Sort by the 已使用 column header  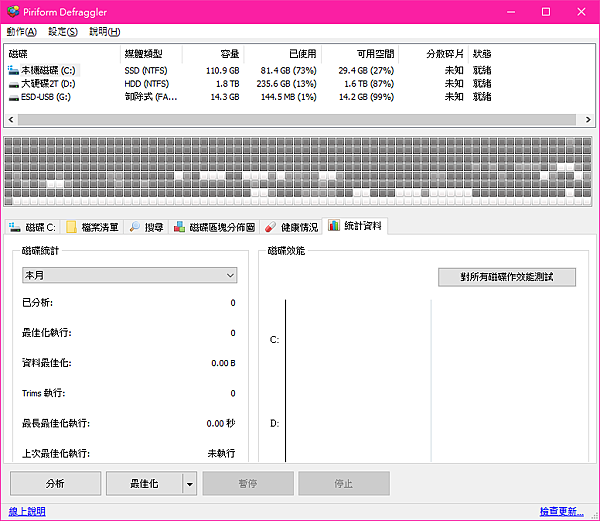point(283,54)
